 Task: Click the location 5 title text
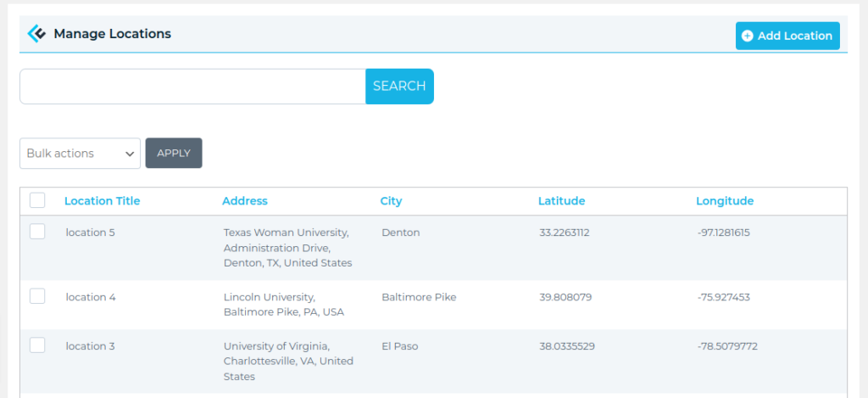[x=90, y=233]
